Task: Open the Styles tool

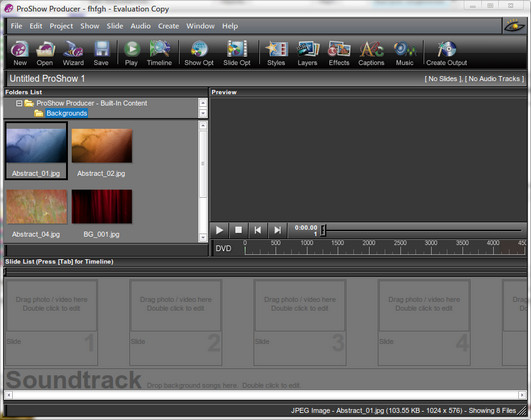Action: point(276,53)
